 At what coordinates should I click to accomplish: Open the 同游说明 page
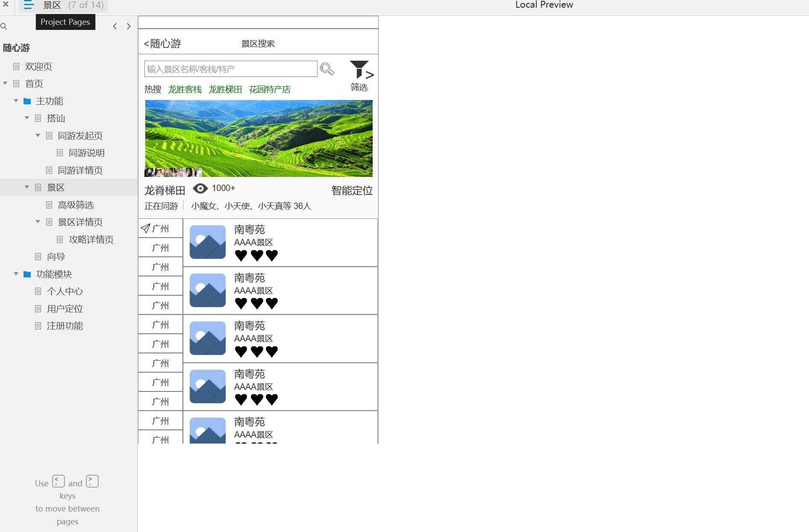[x=87, y=153]
